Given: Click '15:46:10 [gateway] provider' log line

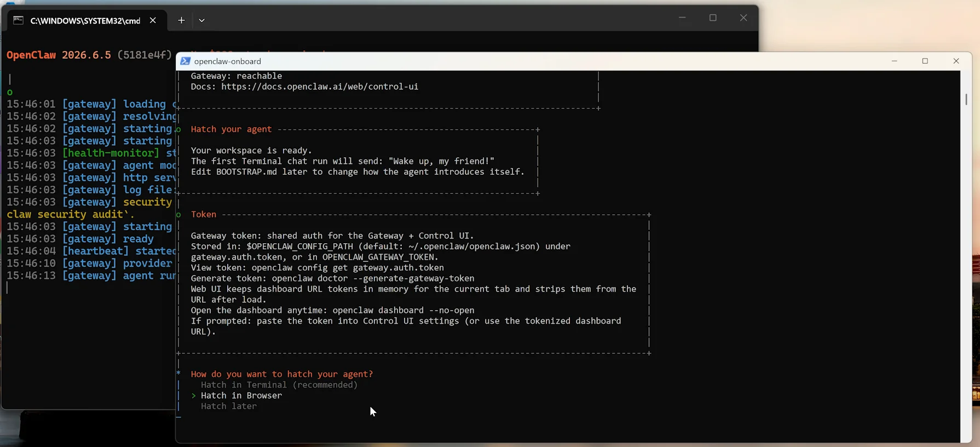Looking at the screenshot, I should click(91, 263).
